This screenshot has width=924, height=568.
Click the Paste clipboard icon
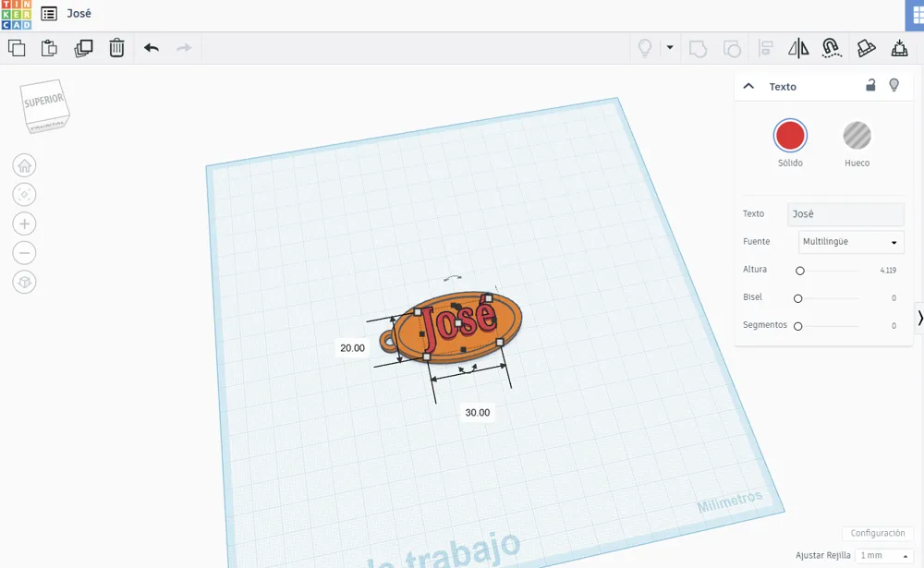click(50, 48)
